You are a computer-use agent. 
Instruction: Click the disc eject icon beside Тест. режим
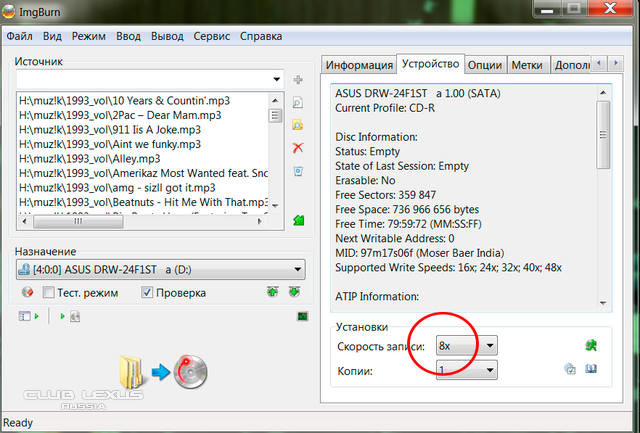(x=28, y=293)
